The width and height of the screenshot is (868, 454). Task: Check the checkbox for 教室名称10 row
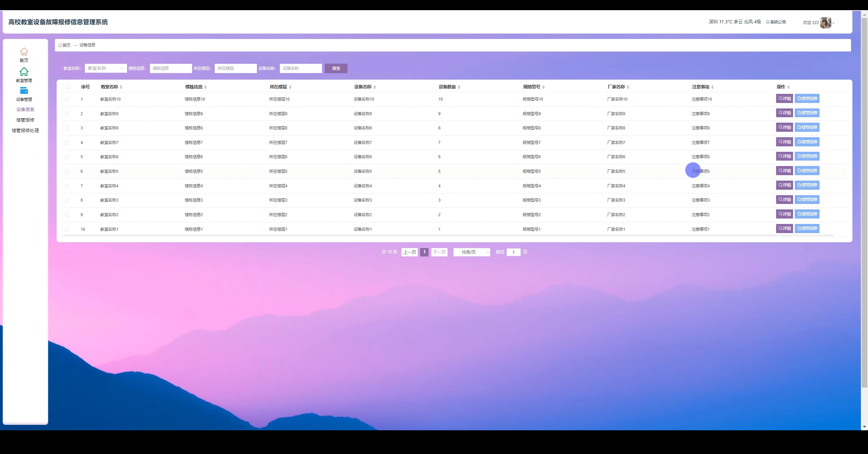point(67,99)
